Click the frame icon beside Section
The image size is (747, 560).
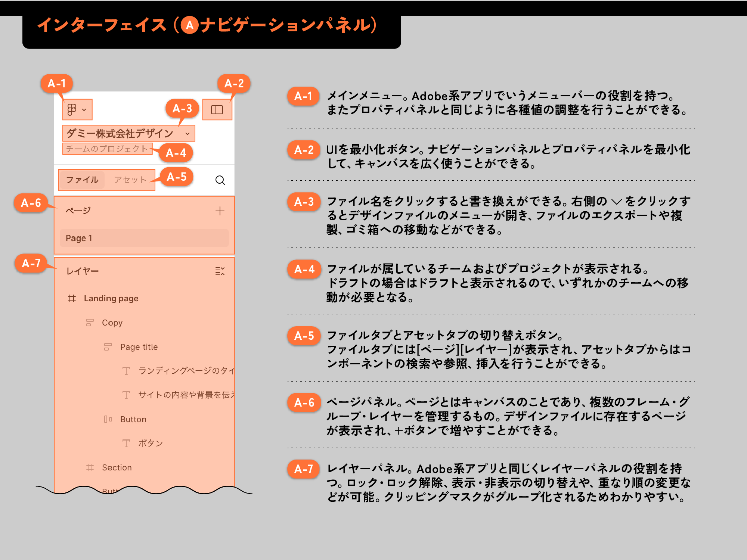pyautogui.click(x=90, y=467)
